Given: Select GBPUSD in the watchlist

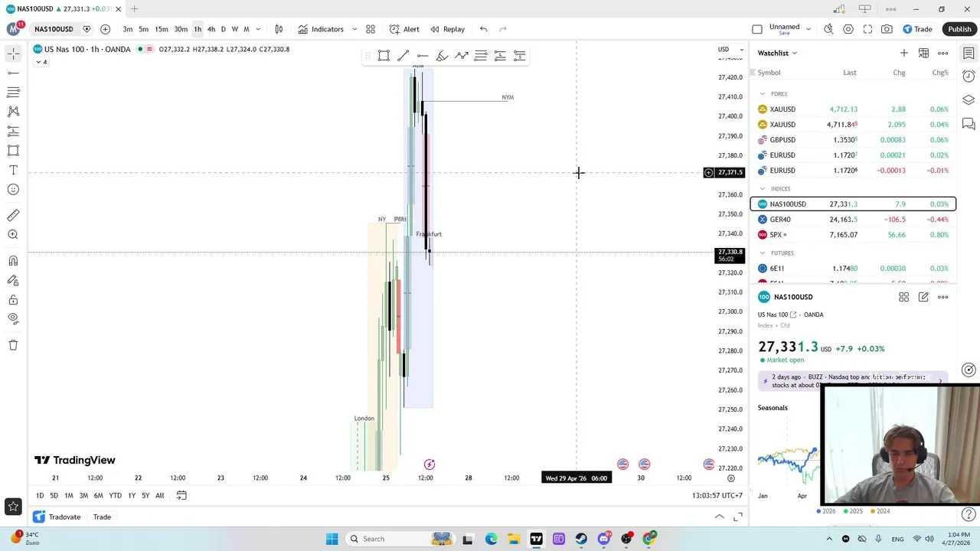Looking at the screenshot, I should (x=854, y=140).
